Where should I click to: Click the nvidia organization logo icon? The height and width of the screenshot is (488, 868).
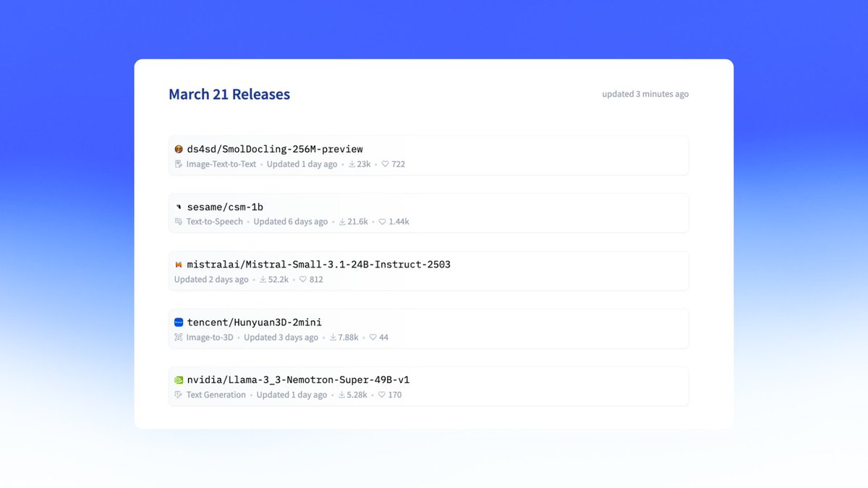pyautogui.click(x=179, y=380)
